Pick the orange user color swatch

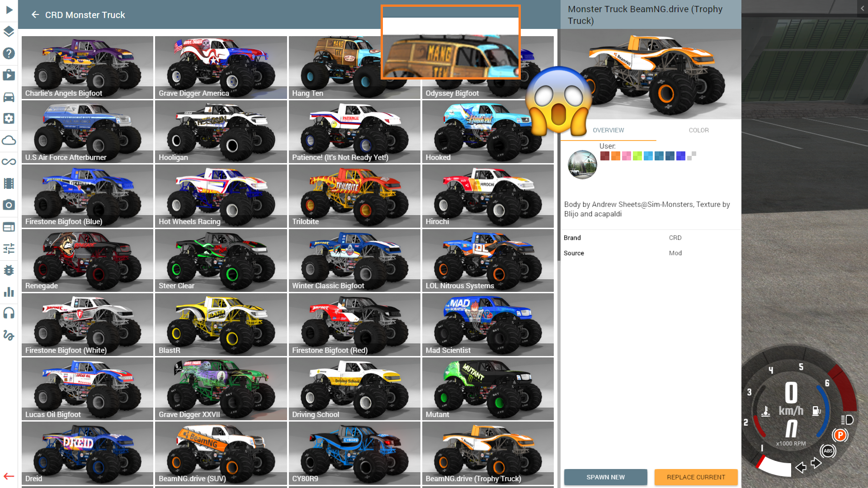pyautogui.click(x=615, y=156)
